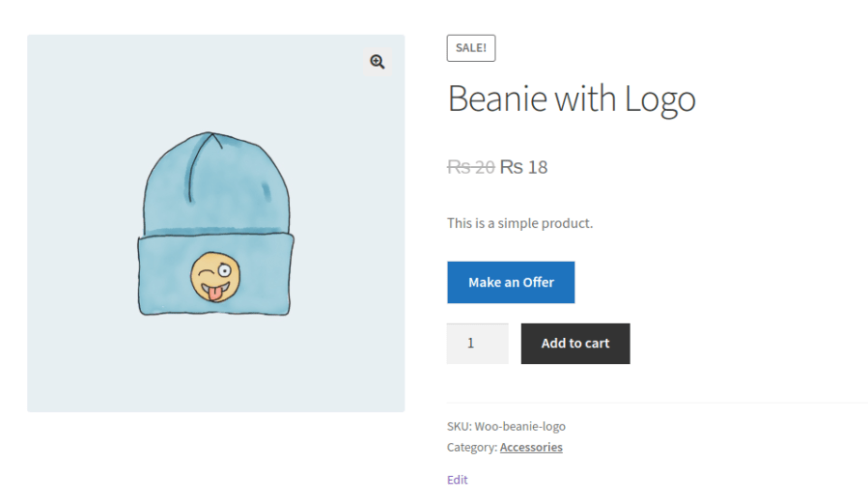
Task: Click the 'This is a simple product.' description
Action: pos(519,223)
